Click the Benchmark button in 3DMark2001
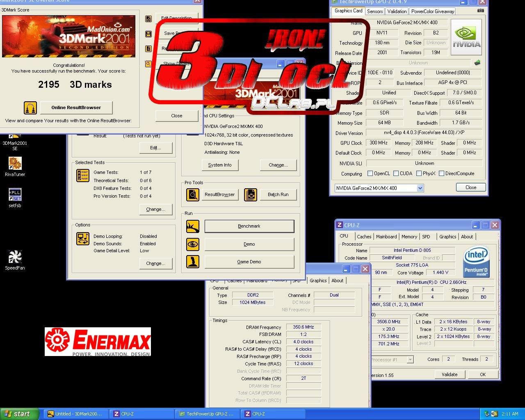525x420 pixels. pos(249,226)
